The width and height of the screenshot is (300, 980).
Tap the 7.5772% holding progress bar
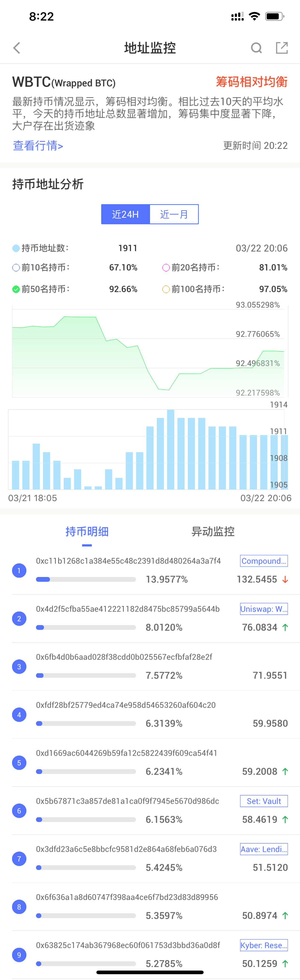86,675
